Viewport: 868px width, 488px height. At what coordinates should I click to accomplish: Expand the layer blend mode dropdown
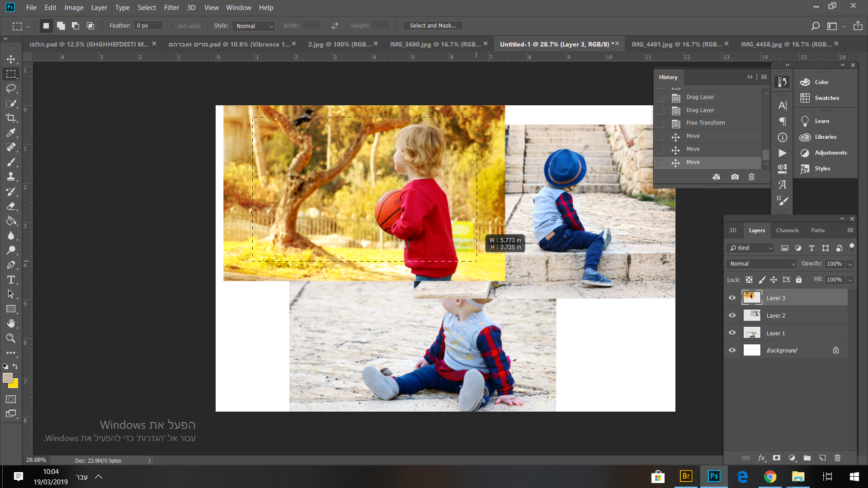click(762, 264)
